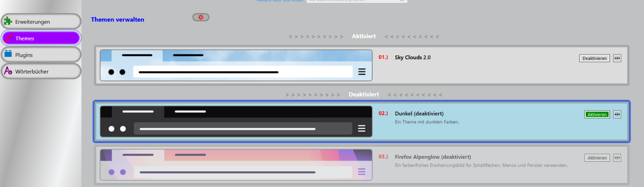Click the Themes paintbrush icon
This screenshot has height=187, width=644.
pos(8,38)
